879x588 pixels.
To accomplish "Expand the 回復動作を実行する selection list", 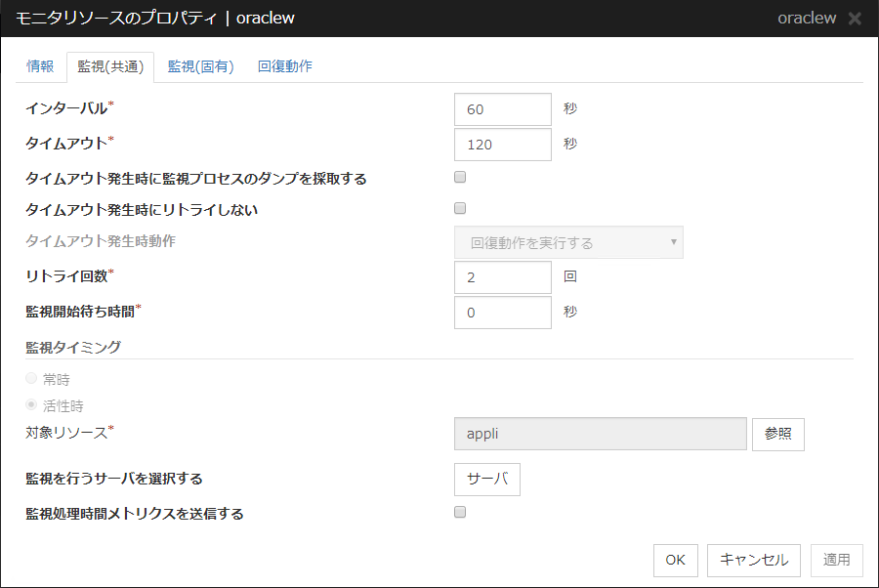I will [x=566, y=242].
